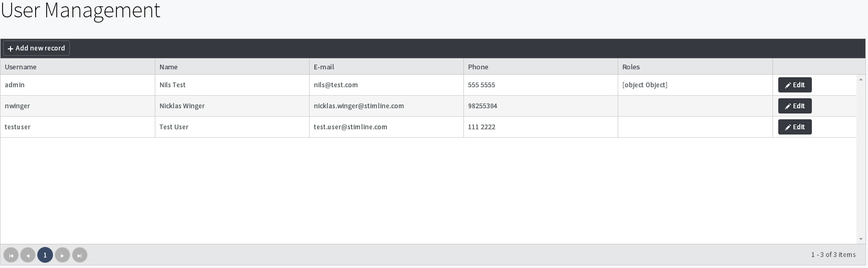Select page 1 in pager
This screenshot has height=268, width=868.
point(45,255)
